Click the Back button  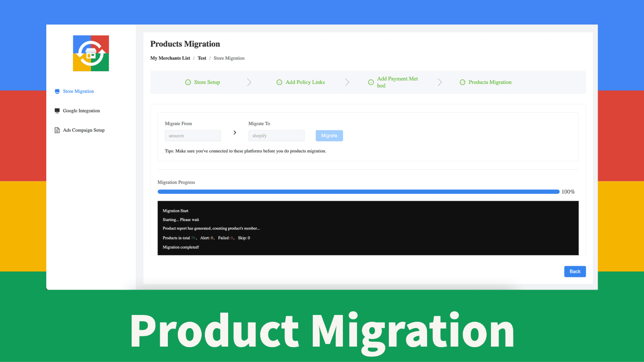(575, 271)
